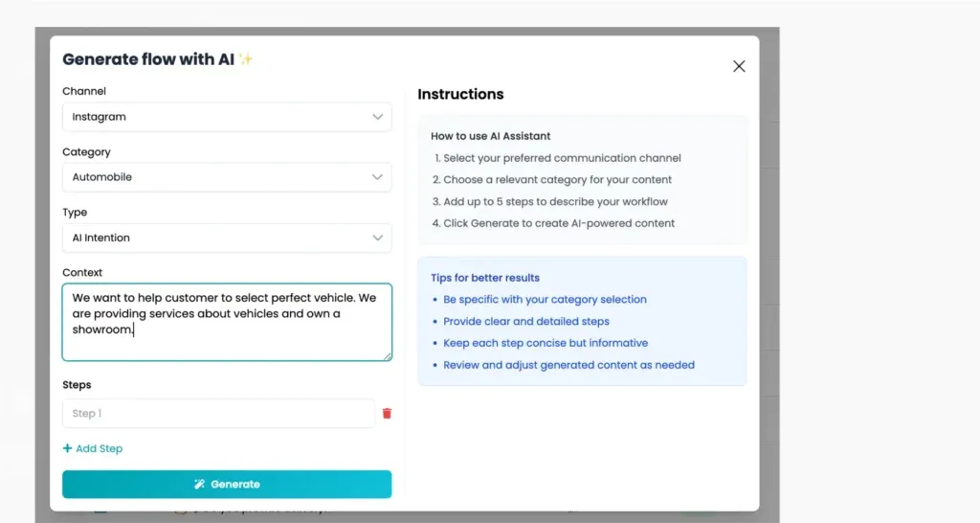The width and height of the screenshot is (980, 523).
Task: Click the 'Review and adjust generated content' tip
Action: coord(568,365)
